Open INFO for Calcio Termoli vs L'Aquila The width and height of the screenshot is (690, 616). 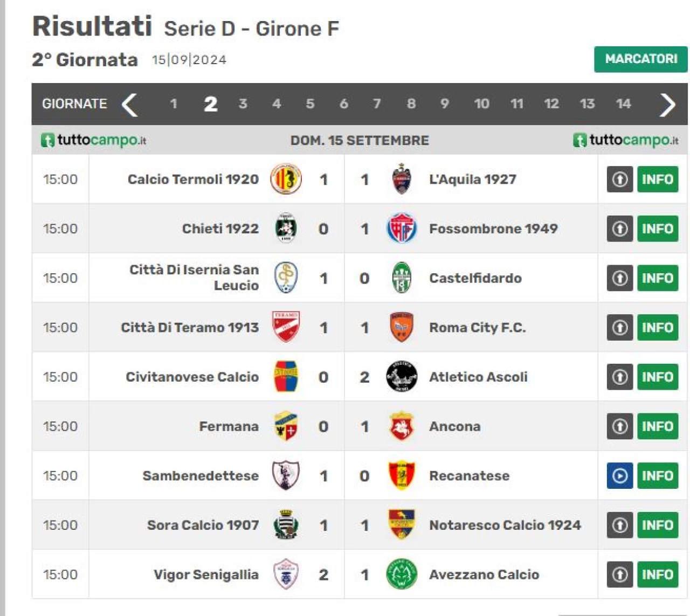(x=657, y=179)
